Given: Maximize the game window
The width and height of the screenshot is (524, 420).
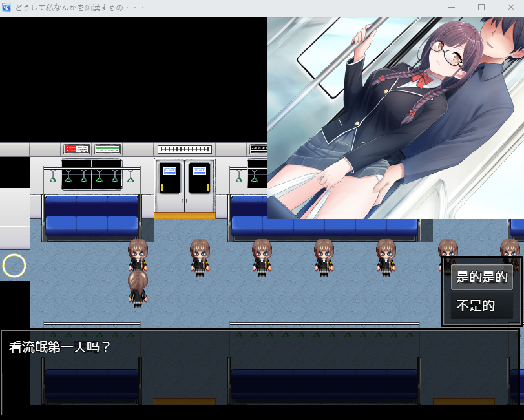Looking at the screenshot, I should tap(481, 7).
